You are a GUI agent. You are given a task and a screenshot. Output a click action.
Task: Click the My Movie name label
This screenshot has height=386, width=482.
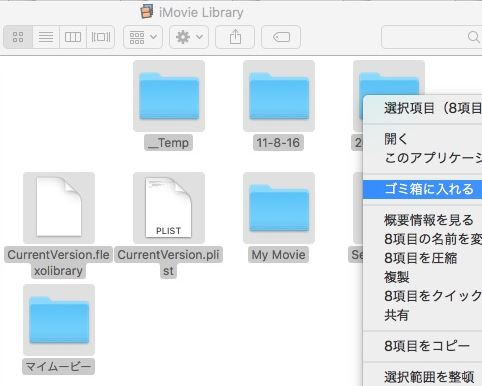(278, 255)
